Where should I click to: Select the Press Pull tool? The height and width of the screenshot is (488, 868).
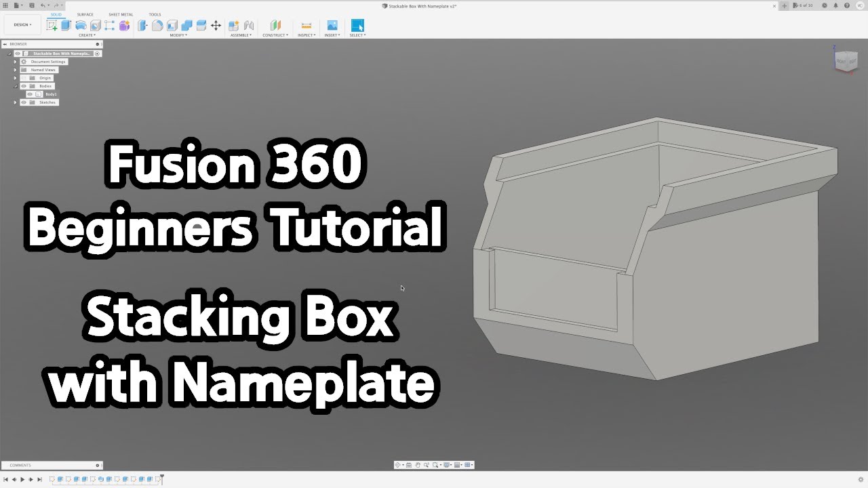142,26
